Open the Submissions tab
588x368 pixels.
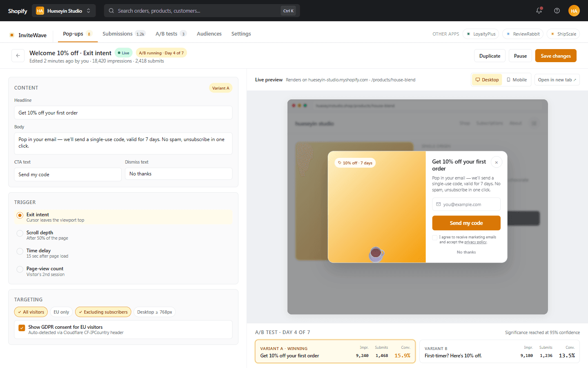coord(124,34)
